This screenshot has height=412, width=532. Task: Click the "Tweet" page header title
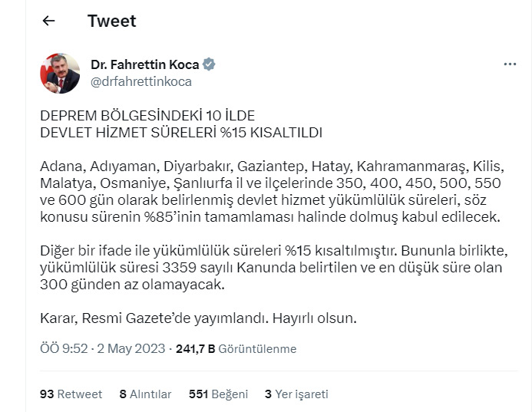click(111, 21)
